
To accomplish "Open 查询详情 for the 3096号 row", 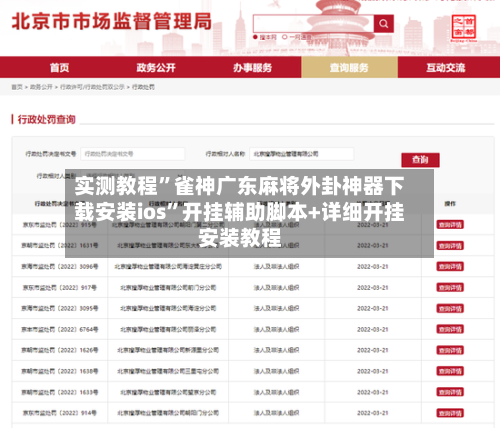I will click(450, 267).
